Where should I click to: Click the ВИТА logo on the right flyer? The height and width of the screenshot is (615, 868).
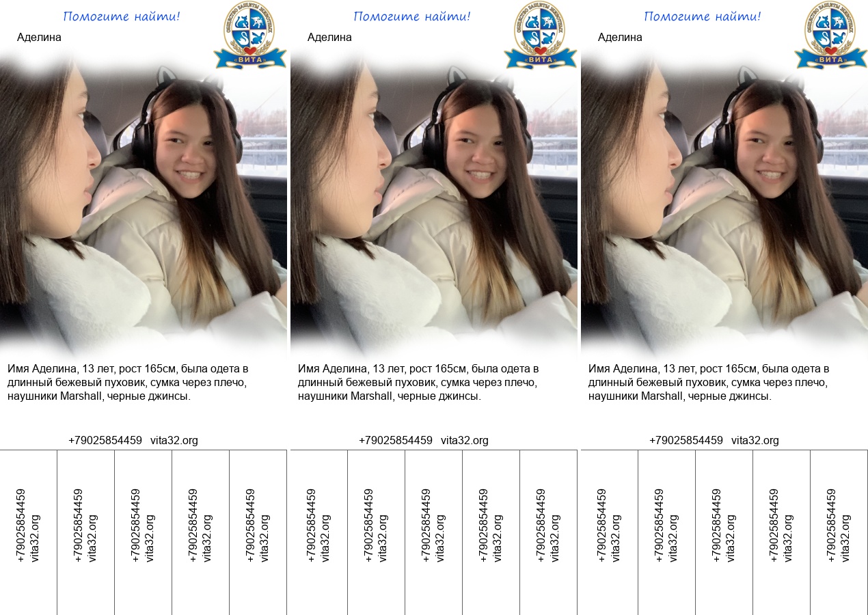click(831, 34)
